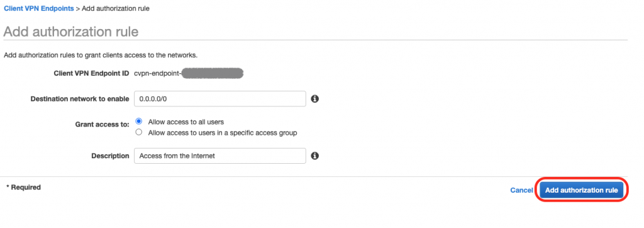The image size is (644, 228).
Task: Click the bold 'Description' field label
Action: click(110, 156)
